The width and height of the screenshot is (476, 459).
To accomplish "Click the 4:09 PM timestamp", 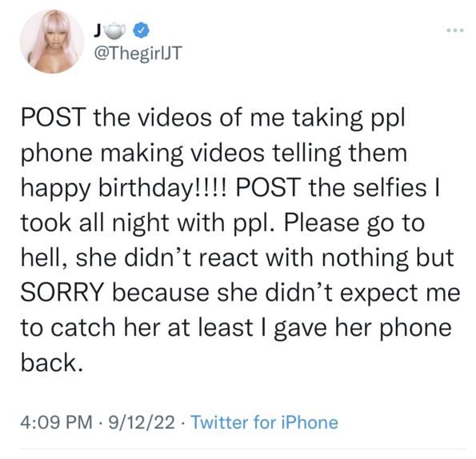I will 57,422.
